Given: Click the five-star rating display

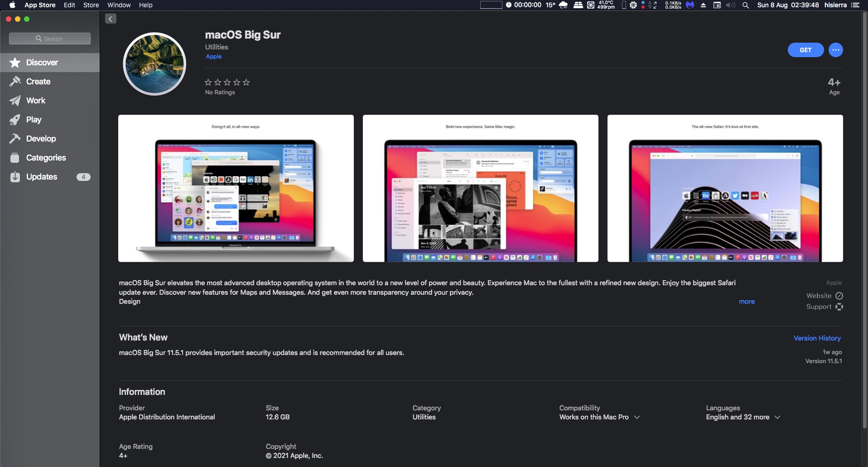Looking at the screenshot, I should coord(227,83).
